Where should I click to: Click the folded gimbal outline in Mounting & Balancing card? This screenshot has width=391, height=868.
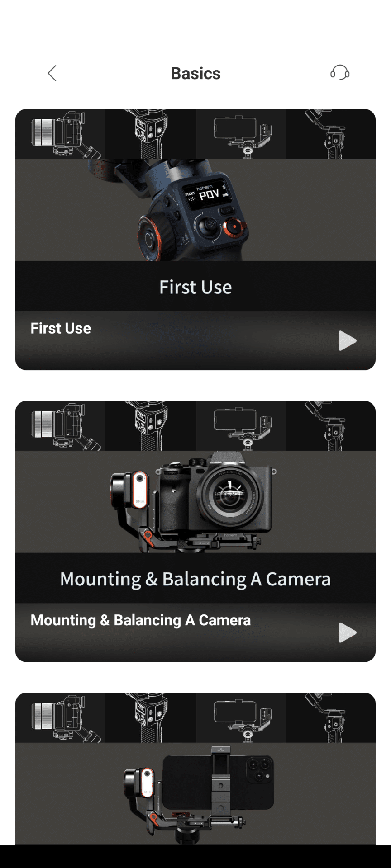[331, 426]
